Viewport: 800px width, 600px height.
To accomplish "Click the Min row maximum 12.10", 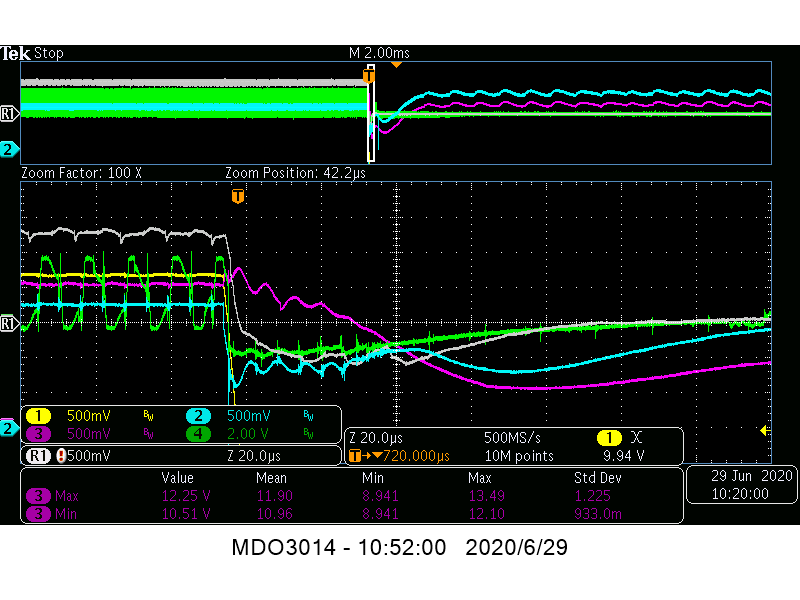I will 486,514.
